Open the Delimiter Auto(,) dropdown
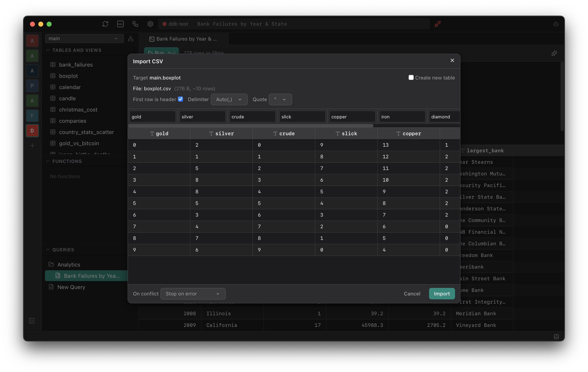The height and width of the screenshot is (372, 588). pos(229,99)
